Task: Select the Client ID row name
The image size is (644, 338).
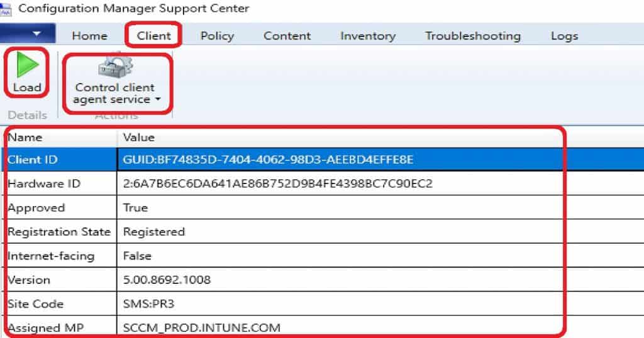Action: point(33,160)
